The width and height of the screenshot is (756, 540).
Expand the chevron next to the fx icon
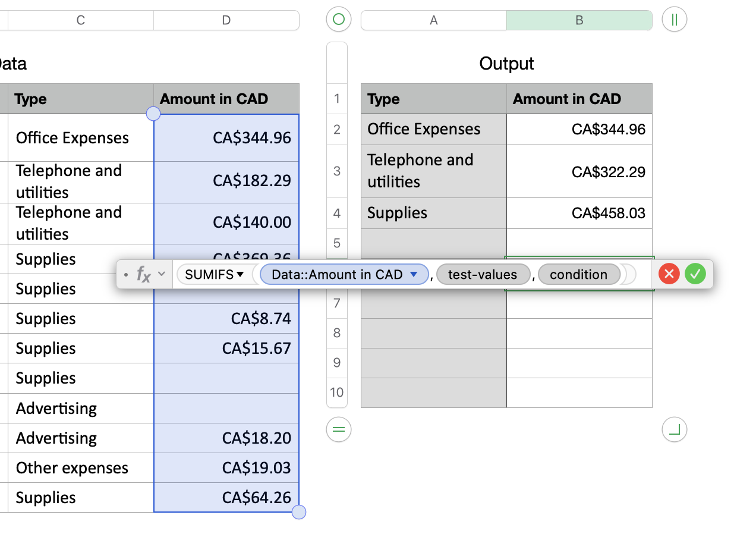[162, 274]
